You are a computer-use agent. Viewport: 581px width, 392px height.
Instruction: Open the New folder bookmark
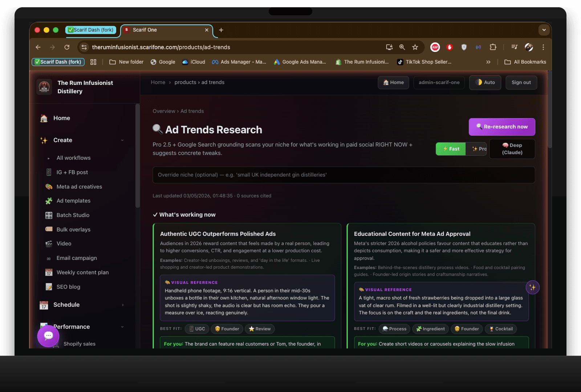(x=126, y=62)
